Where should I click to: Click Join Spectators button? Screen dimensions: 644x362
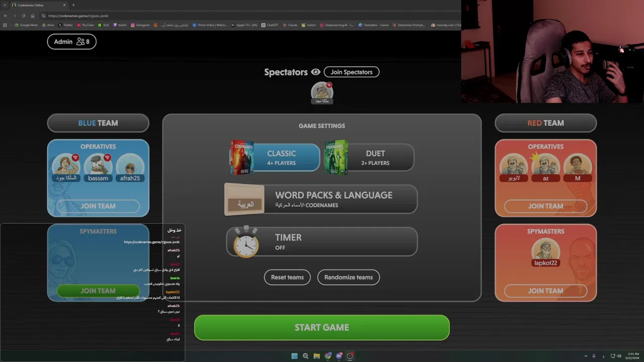(x=351, y=72)
